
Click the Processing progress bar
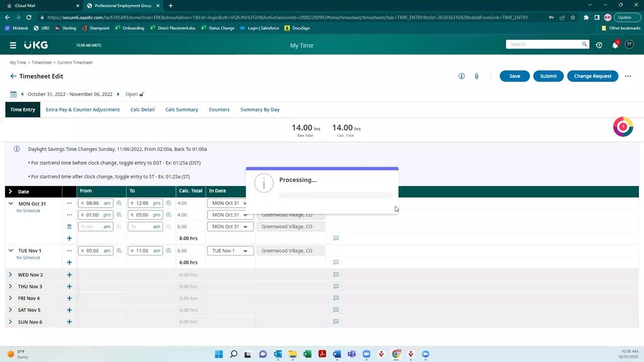coord(335,195)
